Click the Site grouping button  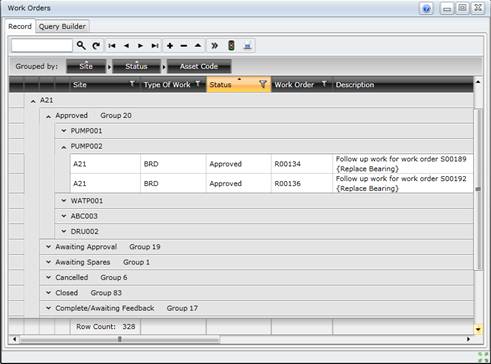tap(86, 66)
